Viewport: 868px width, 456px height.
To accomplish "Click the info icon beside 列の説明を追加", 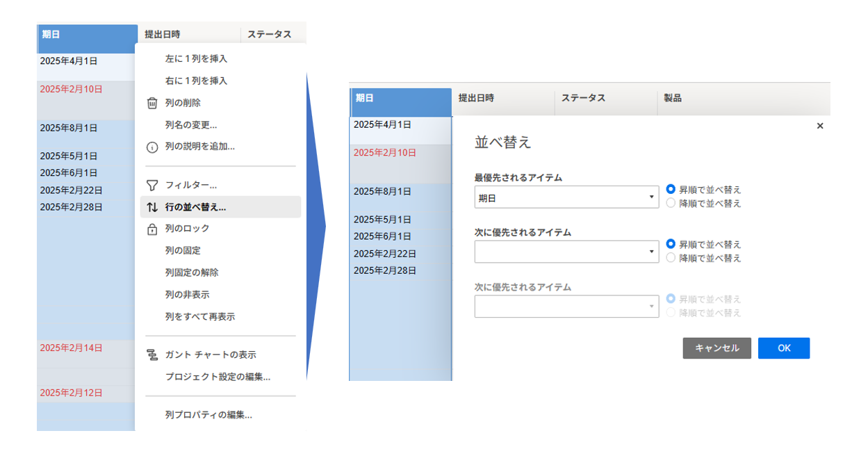I will click(152, 147).
